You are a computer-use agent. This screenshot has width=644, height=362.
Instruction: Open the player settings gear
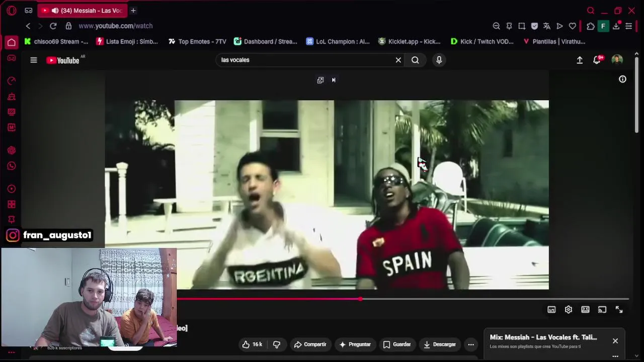tap(569, 310)
